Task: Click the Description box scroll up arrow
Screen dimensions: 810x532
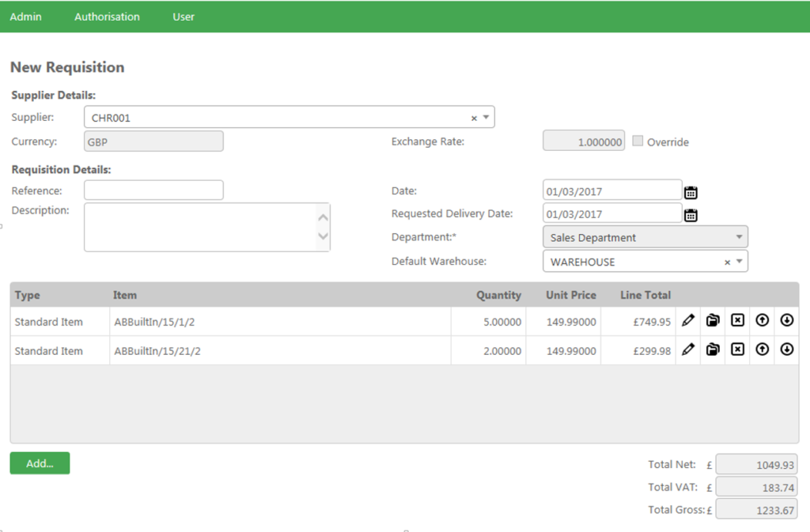Action: coord(324,217)
